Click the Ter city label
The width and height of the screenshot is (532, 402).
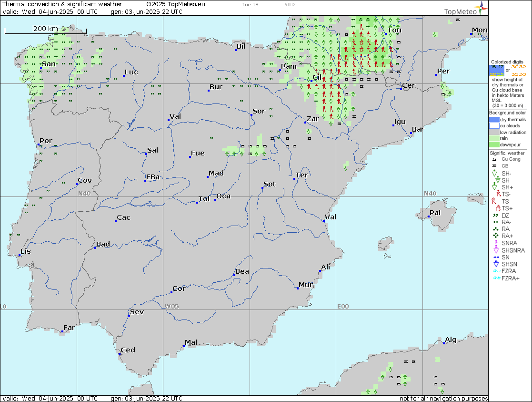pyautogui.click(x=301, y=175)
